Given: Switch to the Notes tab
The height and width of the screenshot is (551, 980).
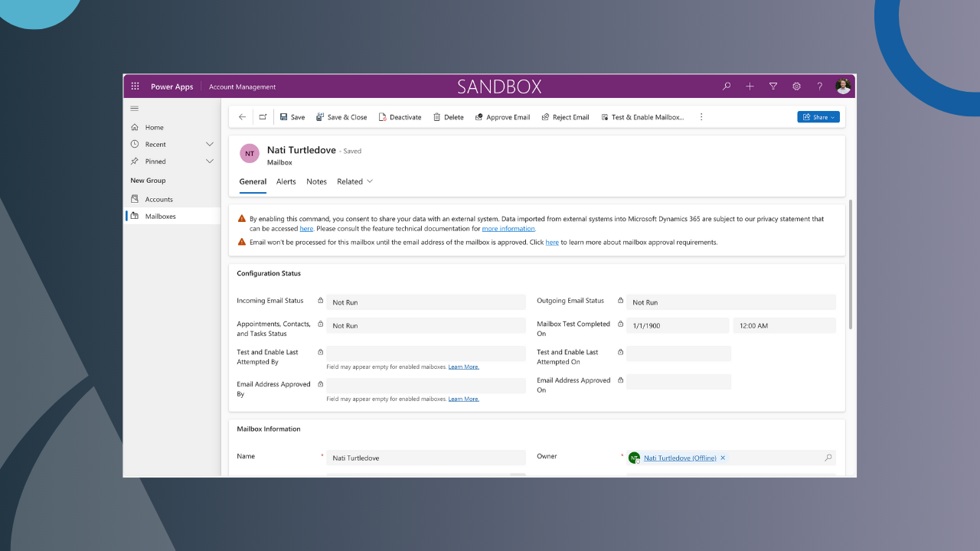Looking at the screenshot, I should pos(316,182).
